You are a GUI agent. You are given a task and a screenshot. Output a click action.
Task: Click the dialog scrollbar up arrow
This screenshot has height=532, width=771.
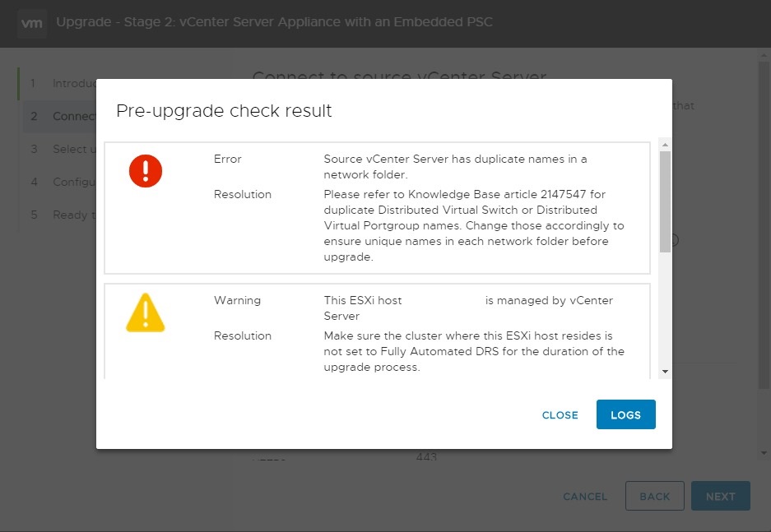point(665,145)
